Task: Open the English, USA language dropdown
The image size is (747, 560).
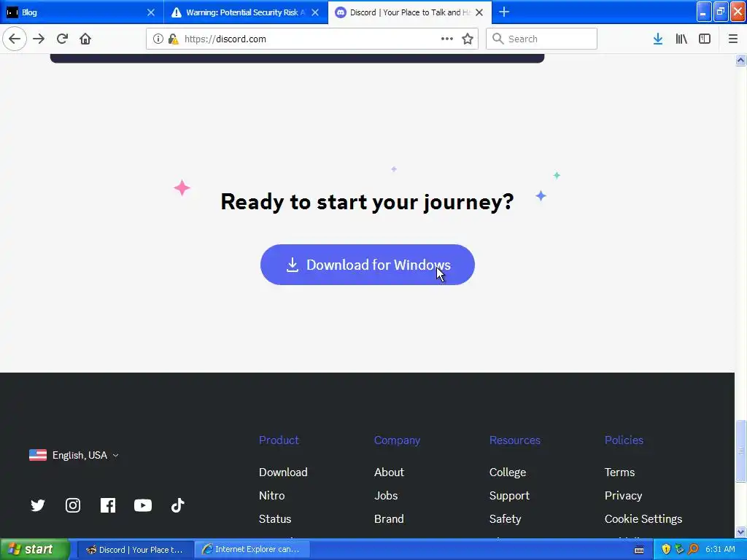Action: (x=74, y=455)
